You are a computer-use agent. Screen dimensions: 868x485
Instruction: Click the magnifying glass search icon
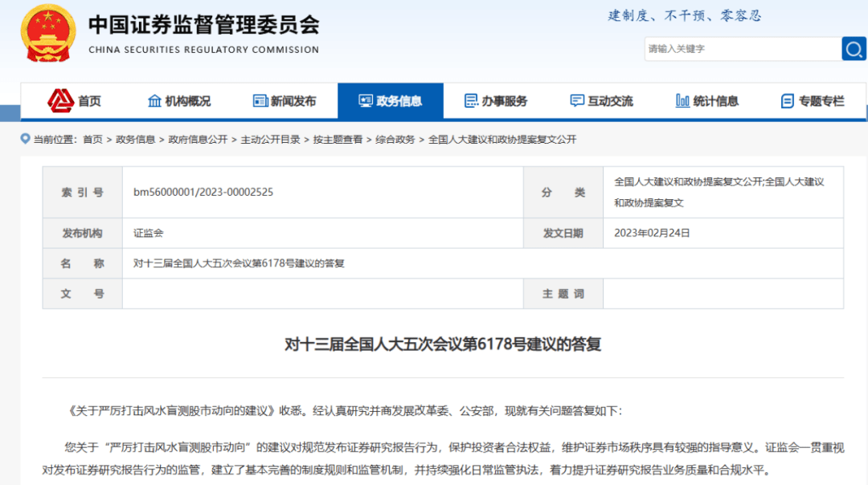point(854,49)
